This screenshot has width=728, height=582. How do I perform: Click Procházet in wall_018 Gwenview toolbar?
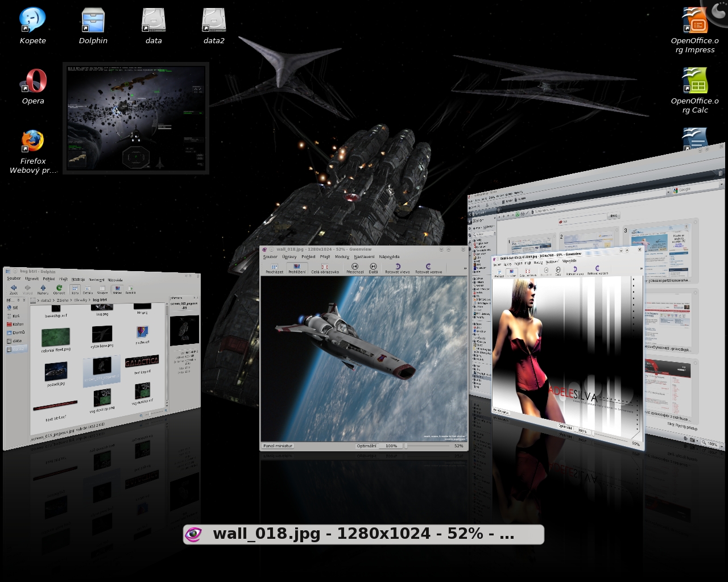275,268
